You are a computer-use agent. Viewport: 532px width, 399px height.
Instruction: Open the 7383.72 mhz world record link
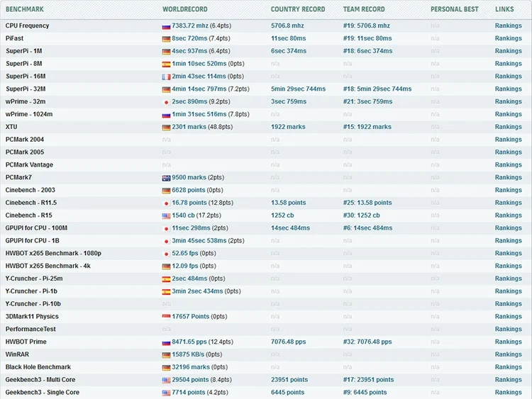(x=190, y=26)
